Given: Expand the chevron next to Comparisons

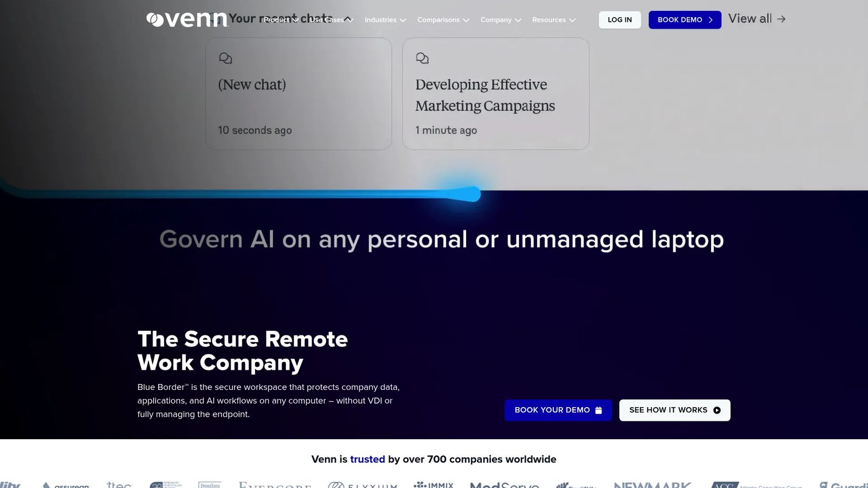Looking at the screenshot, I should tap(466, 20).
